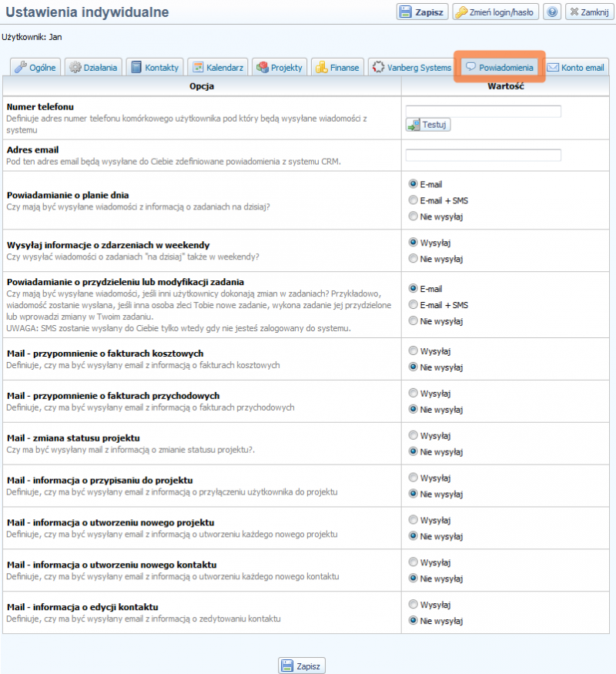Viewport: 616px width, 674px height.
Task: Click the Numer telefonu input field
Action: pyautogui.click(x=483, y=111)
